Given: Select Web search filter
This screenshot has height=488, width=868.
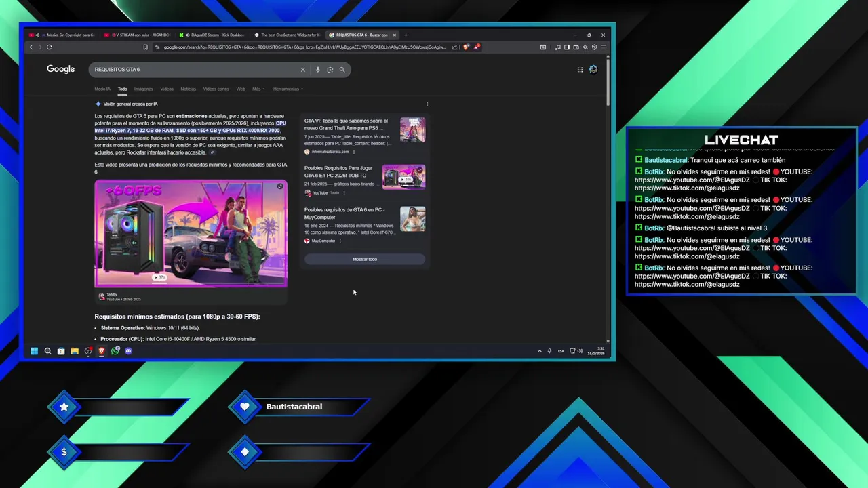Looking at the screenshot, I should click(x=241, y=89).
